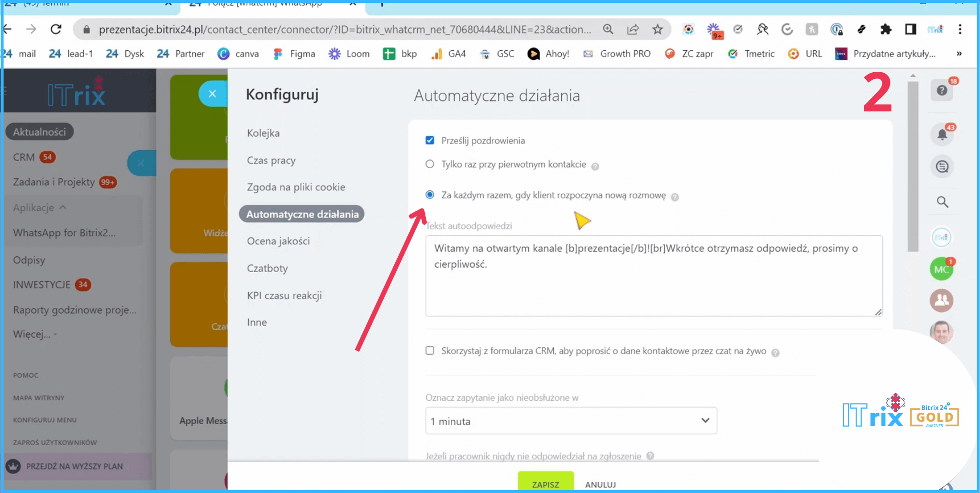Switch to the Kolejka settings section

point(263,133)
